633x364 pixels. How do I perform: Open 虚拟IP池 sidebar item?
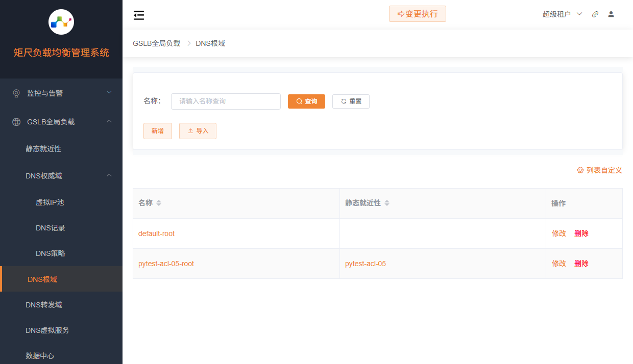click(x=50, y=202)
